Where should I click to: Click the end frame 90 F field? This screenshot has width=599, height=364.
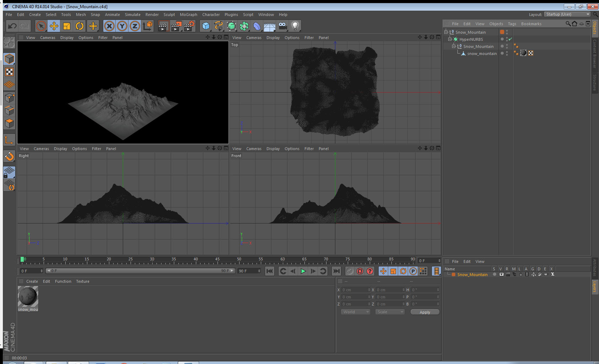coord(249,271)
